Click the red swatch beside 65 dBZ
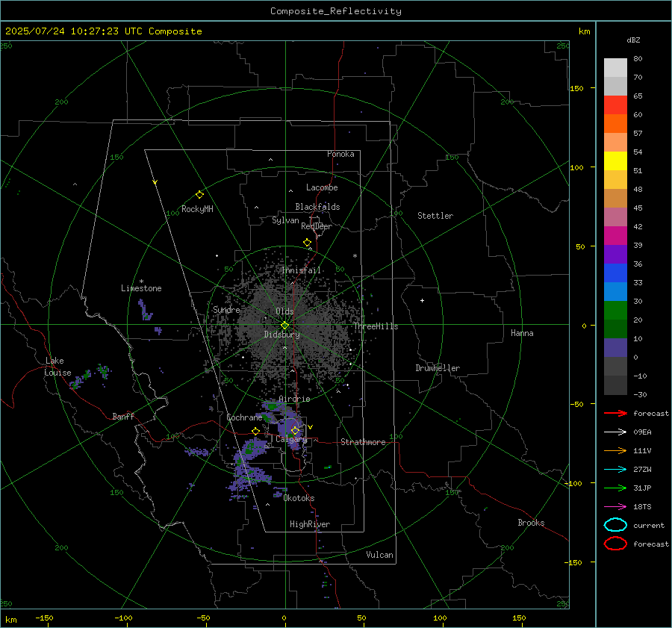 (x=615, y=105)
